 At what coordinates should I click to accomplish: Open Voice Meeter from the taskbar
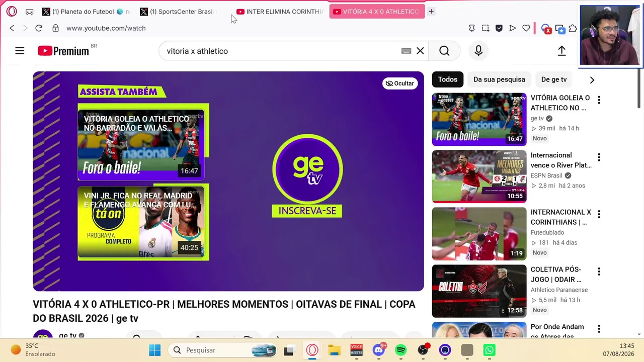pyautogui.click(x=357, y=350)
